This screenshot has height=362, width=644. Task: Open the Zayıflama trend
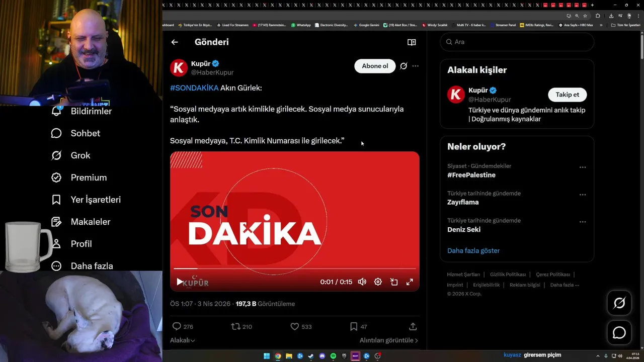click(x=463, y=202)
